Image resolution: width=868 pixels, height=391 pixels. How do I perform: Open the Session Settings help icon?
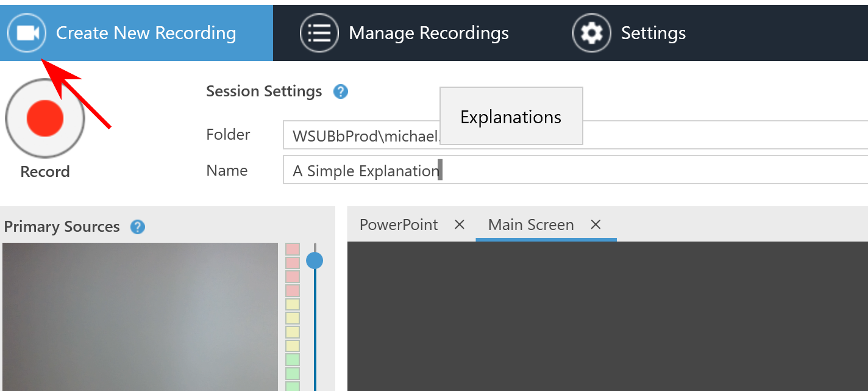click(340, 92)
